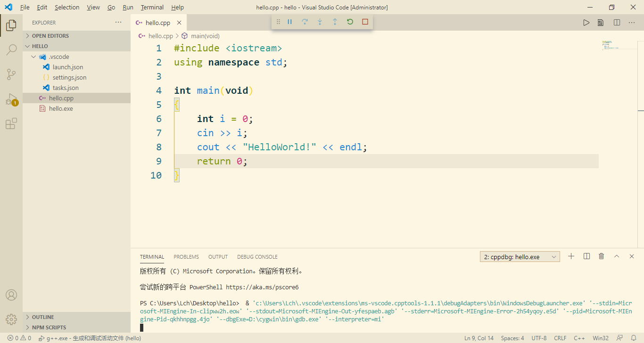Change line ending via CRLF
The width and height of the screenshot is (644, 343).
tap(560, 338)
